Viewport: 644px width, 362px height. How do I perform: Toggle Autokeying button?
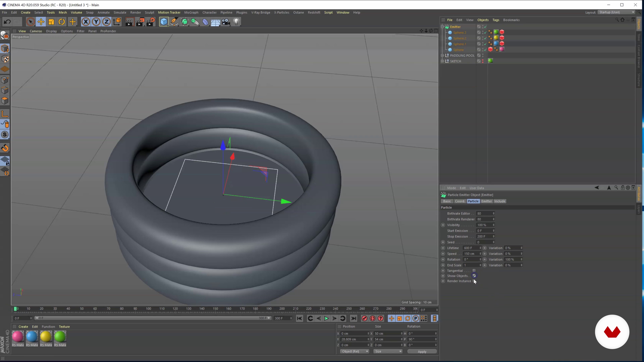(x=372, y=318)
